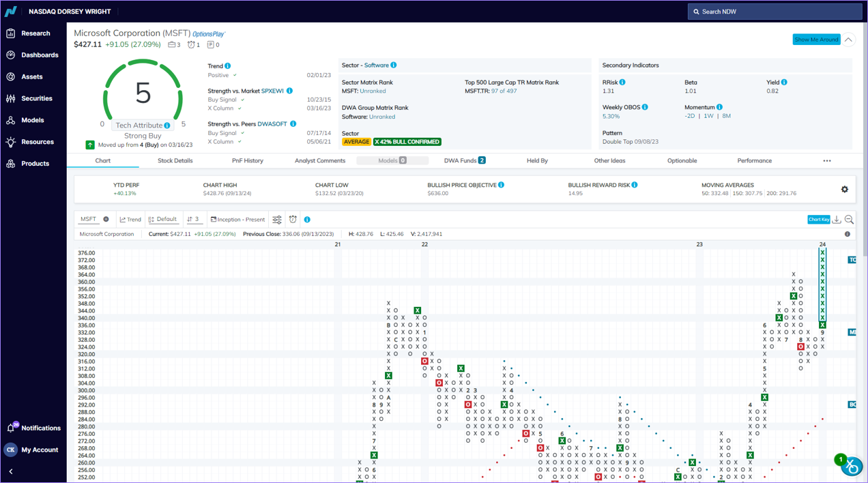Screen dimensions: 868x483
Task: Click the Strength vs. Peers info icon
Action: (293, 124)
